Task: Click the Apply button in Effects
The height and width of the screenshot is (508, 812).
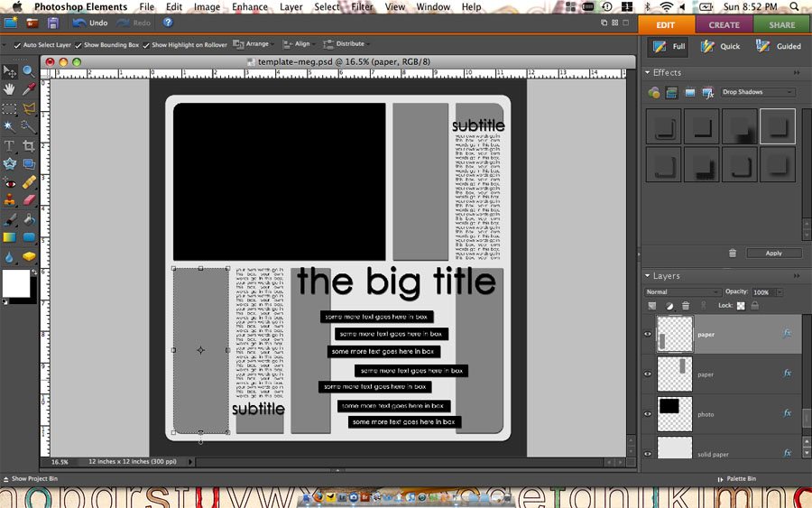Action: pos(773,253)
